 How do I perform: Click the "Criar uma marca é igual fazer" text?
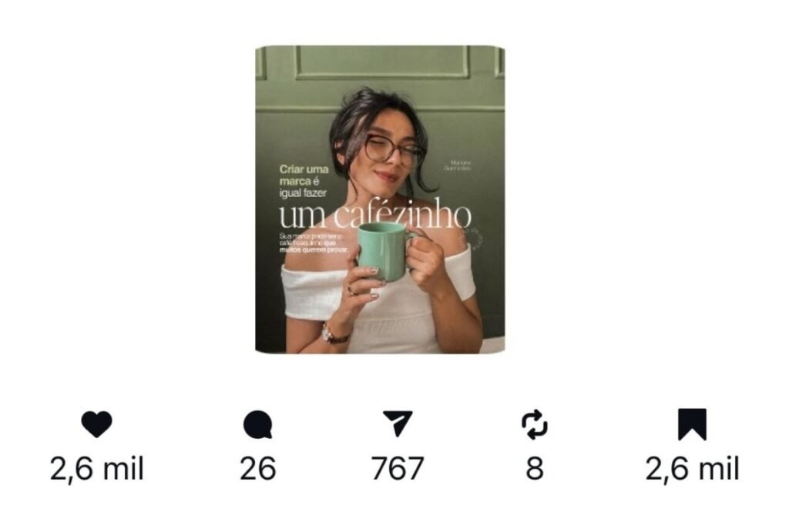pyautogui.click(x=304, y=181)
